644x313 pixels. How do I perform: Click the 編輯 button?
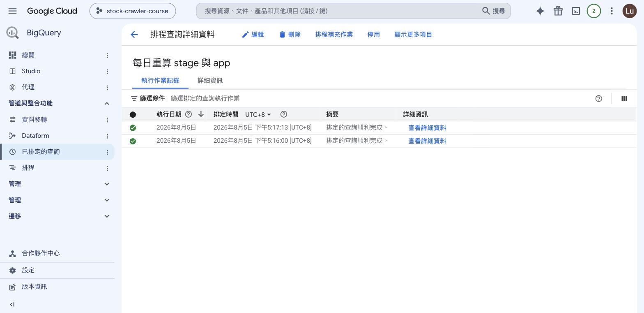pos(253,35)
